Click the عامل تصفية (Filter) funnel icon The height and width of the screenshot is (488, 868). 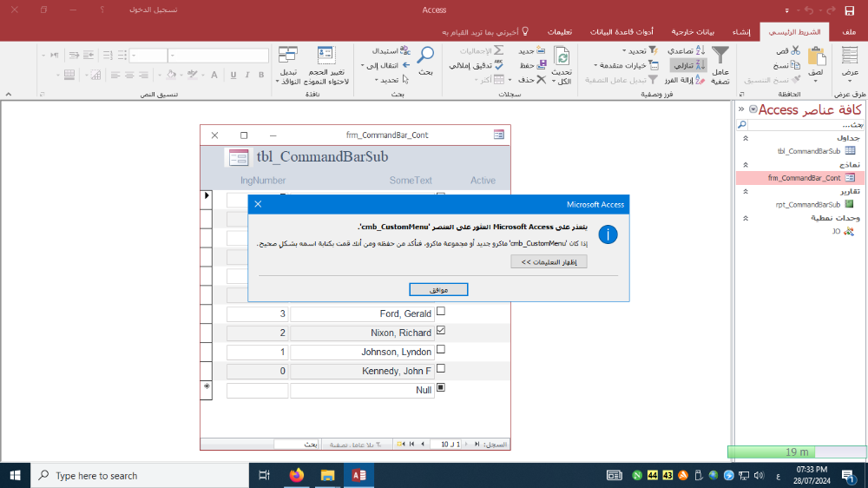(720, 56)
